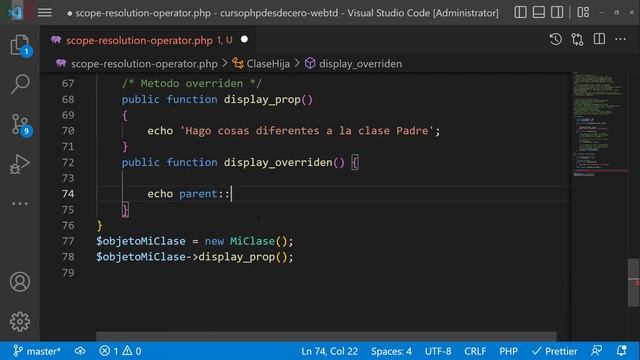Open the timeline history icon
Screen dimensions: 640x360
coord(556,39)
